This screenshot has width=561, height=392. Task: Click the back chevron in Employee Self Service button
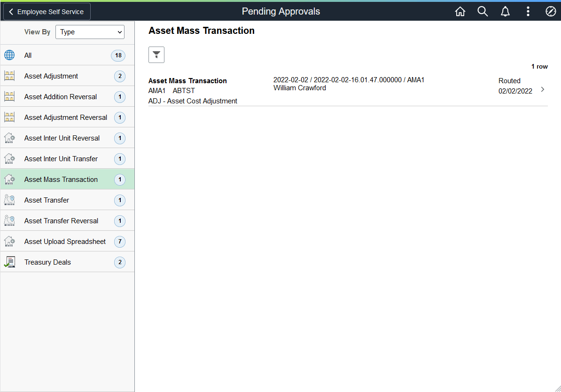(x=10, y=11)
